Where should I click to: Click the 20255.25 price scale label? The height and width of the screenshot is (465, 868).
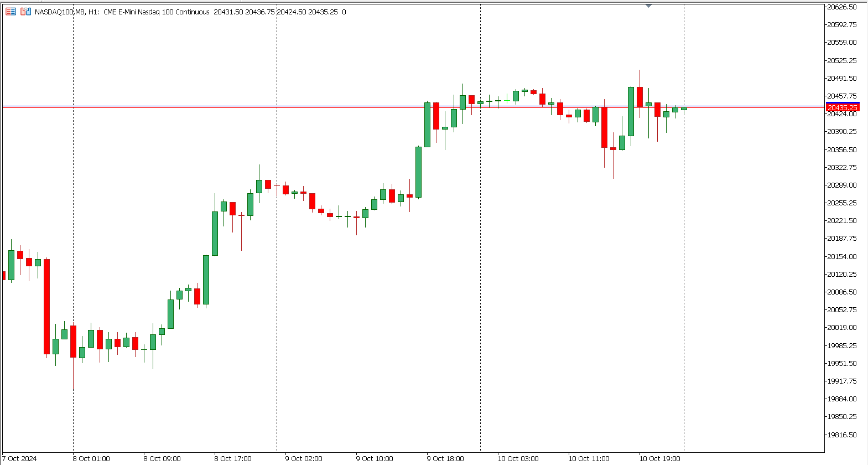pos(841,203)
